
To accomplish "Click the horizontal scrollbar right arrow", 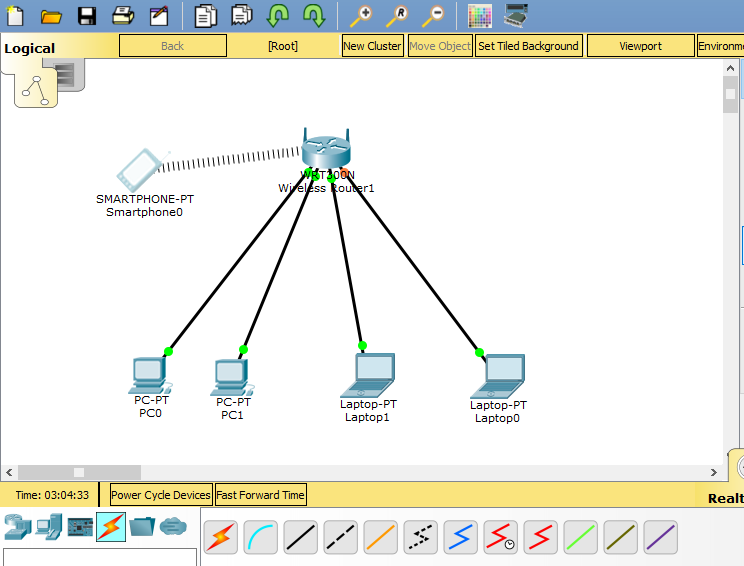I will pyautogui.click(x=714, y=472).
